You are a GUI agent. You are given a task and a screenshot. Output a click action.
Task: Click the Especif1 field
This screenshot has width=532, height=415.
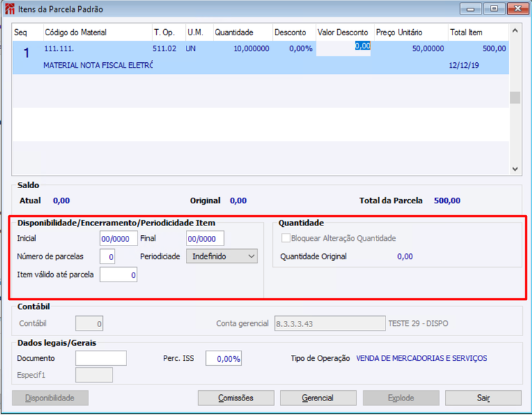point(94,375)
